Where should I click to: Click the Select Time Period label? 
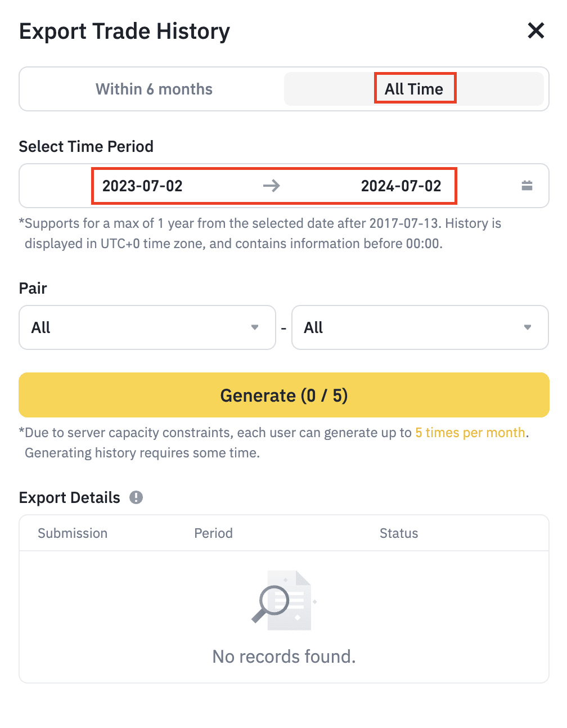point(86,146)
